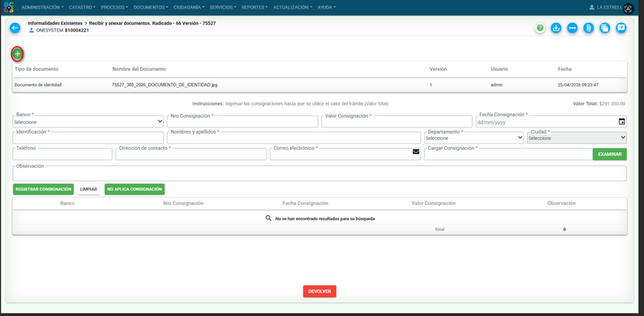
Task: Click the download icon in top toolbar
Action: (555, 28)
